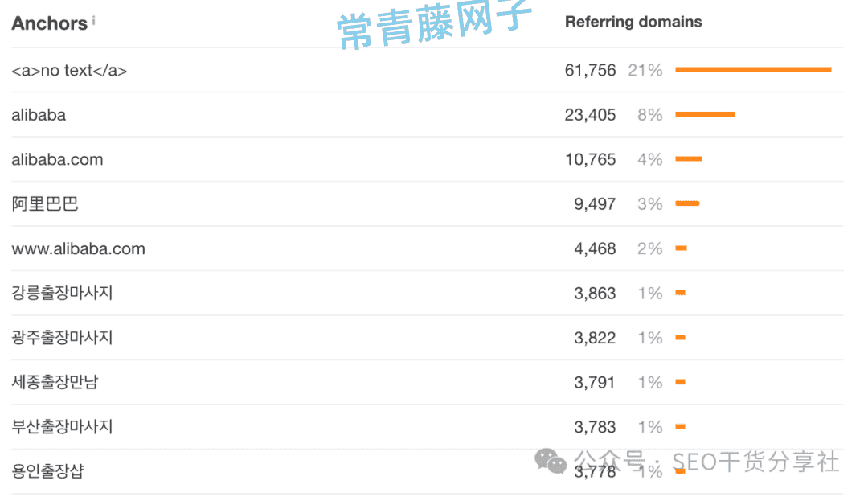
Task: Click the '광주출장마사지' anchor text
Action: pyautogui.click(x=62, y=338)
